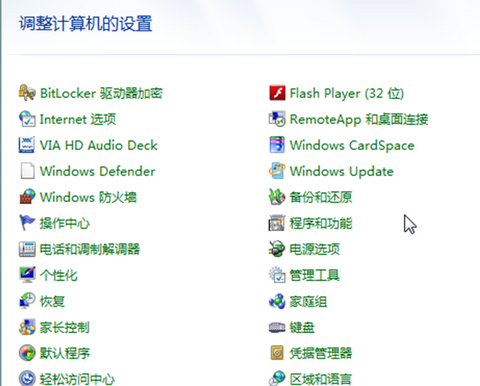Open the Windows Update link
Screen dimensions: 480x386
[342, 171]
